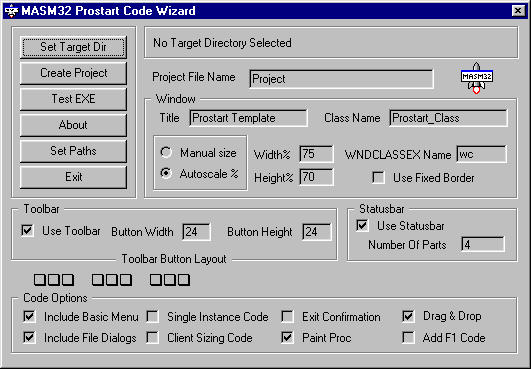Image resolution: width=531 pixels, height=369 pixels.
Task: Click the Class Name input field
Action: point(448,118)
